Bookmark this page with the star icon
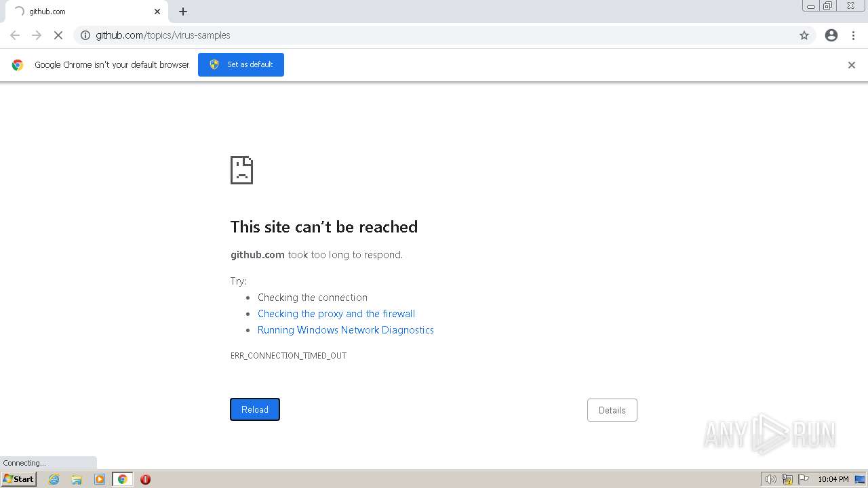The image size is (868, 488). (x=804, y=35)
